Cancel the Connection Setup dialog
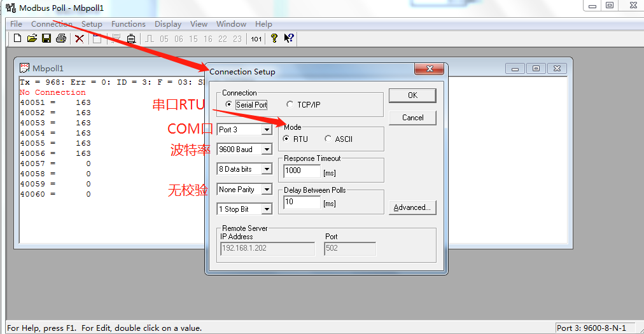Image resolution: width=644 pixels, height=334 pixels. coord(412,118)
